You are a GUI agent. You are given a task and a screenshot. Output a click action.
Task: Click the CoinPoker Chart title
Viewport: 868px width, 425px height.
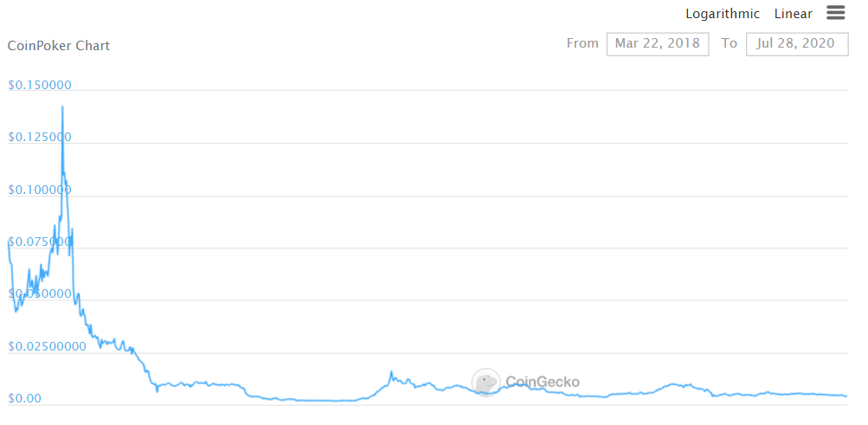[59, 46]
